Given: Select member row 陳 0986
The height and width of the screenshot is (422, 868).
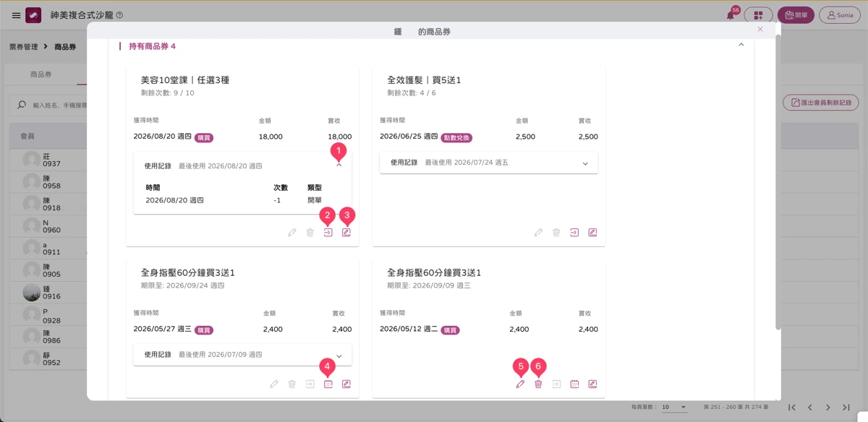Looking at the screenshot, I should (x=48, y=337).
